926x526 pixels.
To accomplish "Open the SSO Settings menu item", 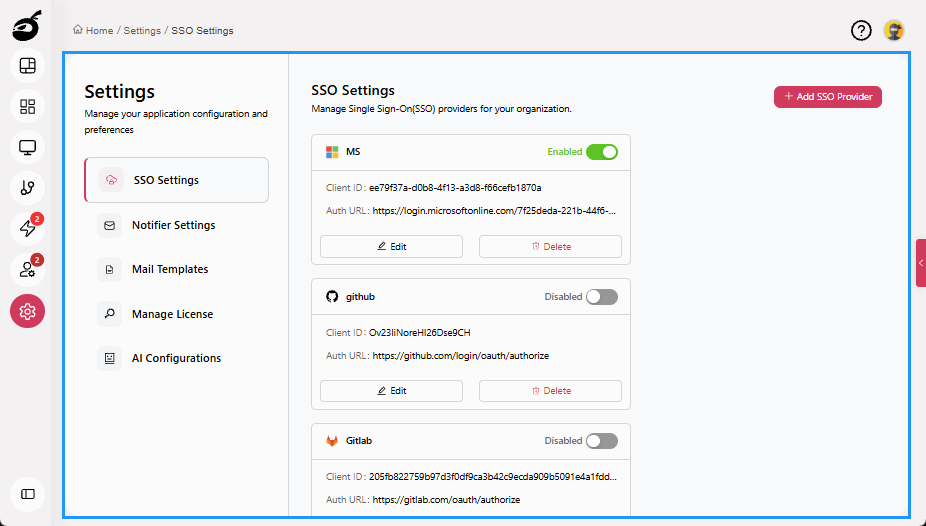I will (177, 180).
